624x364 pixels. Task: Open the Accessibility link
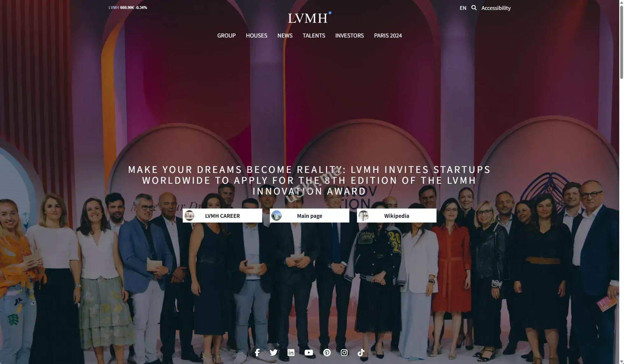click(x=496, y=8)
